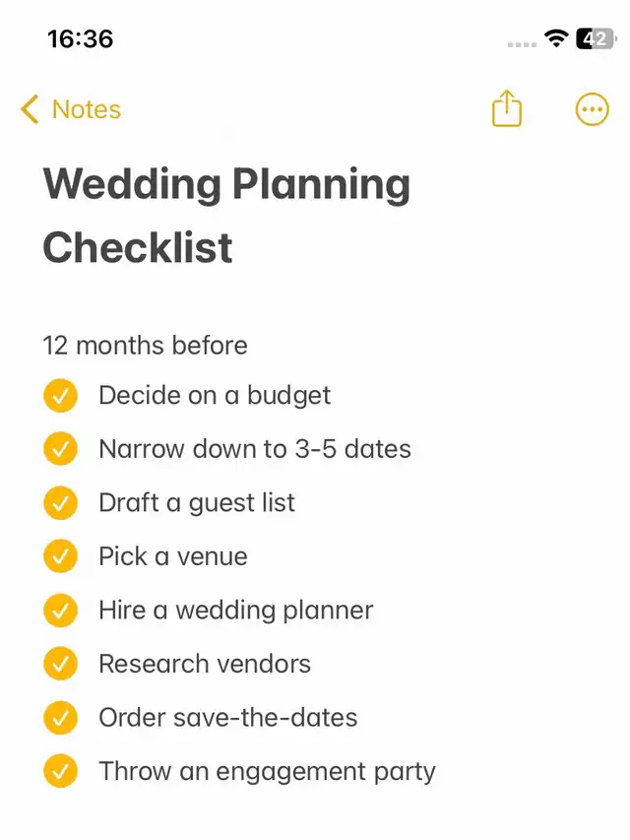Tap the Wi-Fi status icon
The image size is (630, 840).
[x=557, y=39]
